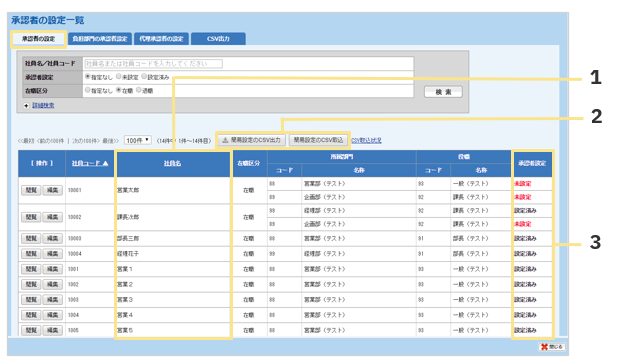Click 所属部門 column header
The image size is (619, 364).
342,157
